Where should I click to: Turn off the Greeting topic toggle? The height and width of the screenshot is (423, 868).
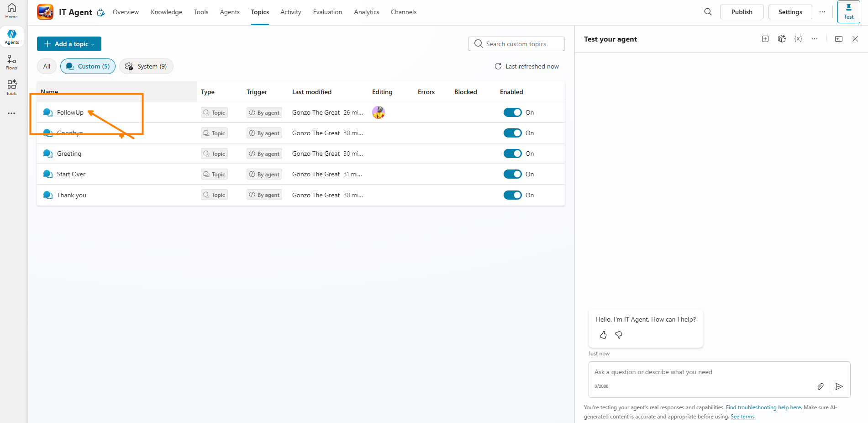tap(512, 153)
